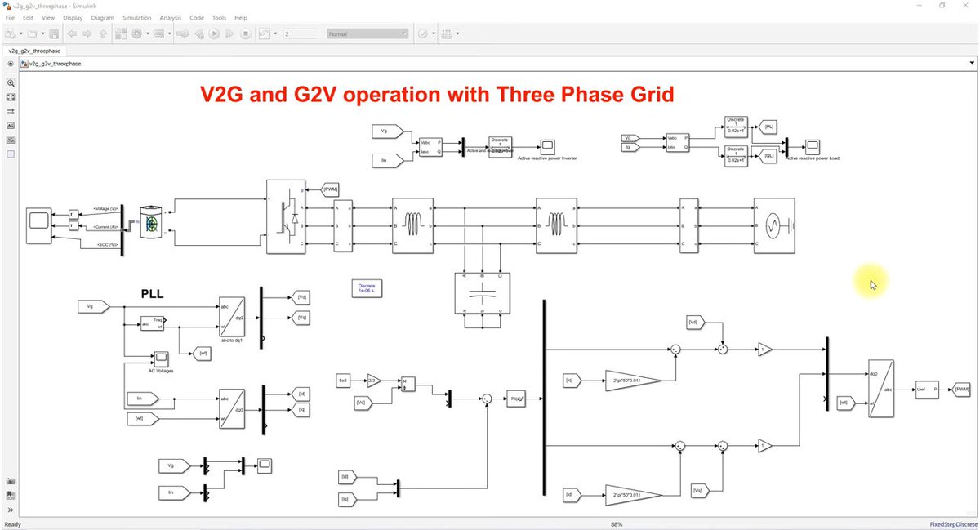Edit the simulation stop time field
The height and width of the screenshot is (530, 980).
[301, 33]
